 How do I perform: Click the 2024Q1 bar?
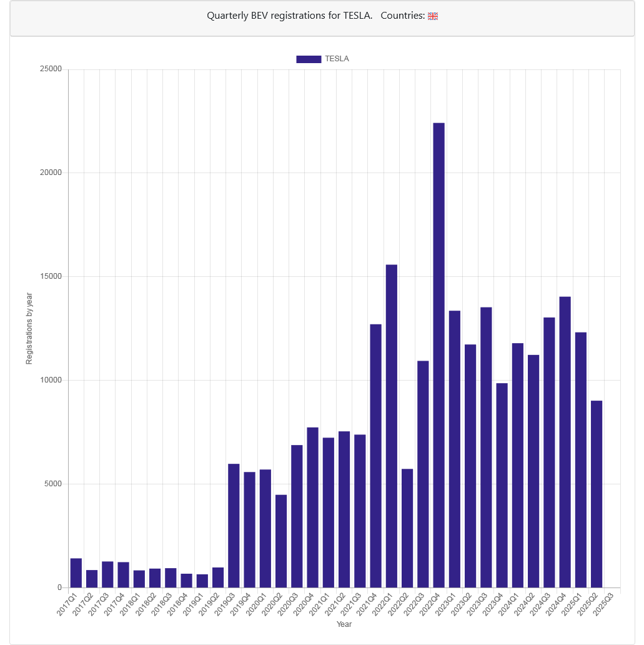[x=518, y=465]
